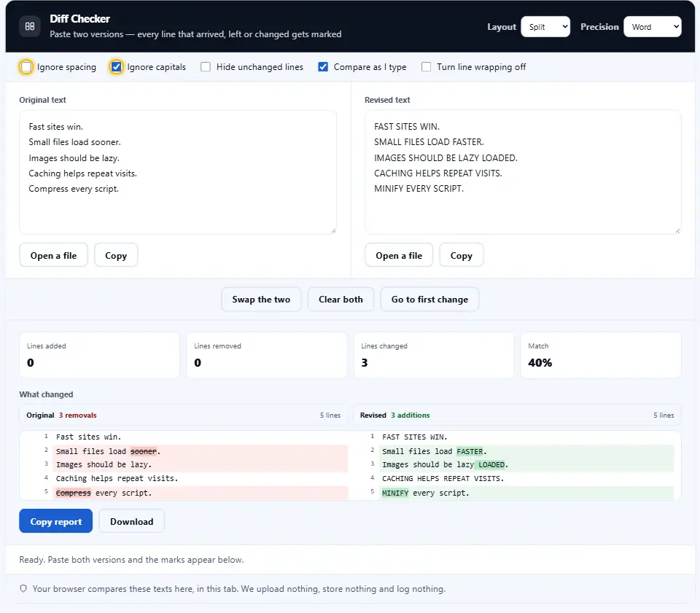Viewport: 700px width, 613px height.
Task: Click inside the Revised text area
Action: [523, 172]
